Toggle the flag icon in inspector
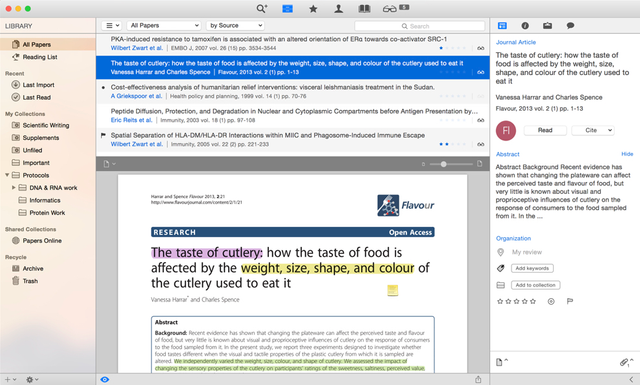Viewport: 640px width, 385px height. pyautogui.click(x=570, y=301)
